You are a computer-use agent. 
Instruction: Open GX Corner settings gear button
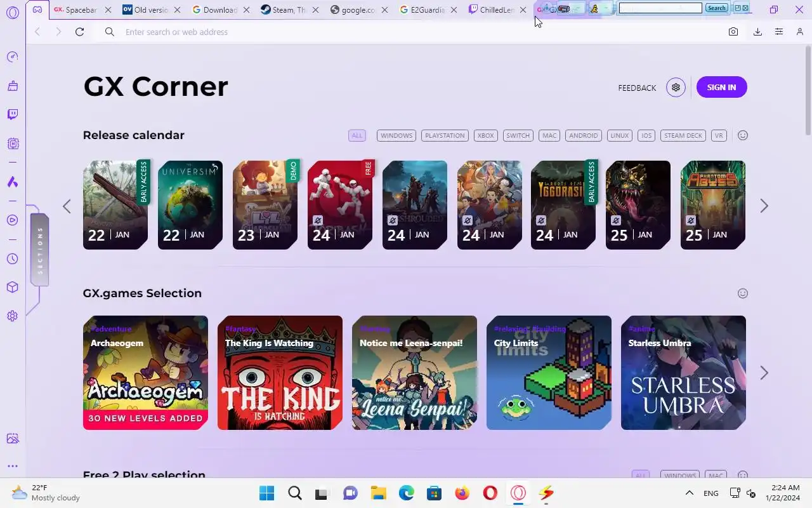click(676, 88)
